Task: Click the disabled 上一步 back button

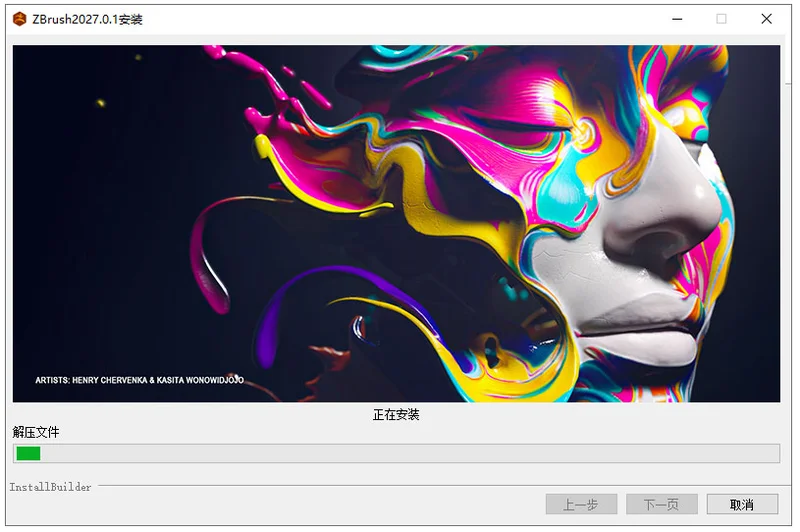Action: [581, 504]
